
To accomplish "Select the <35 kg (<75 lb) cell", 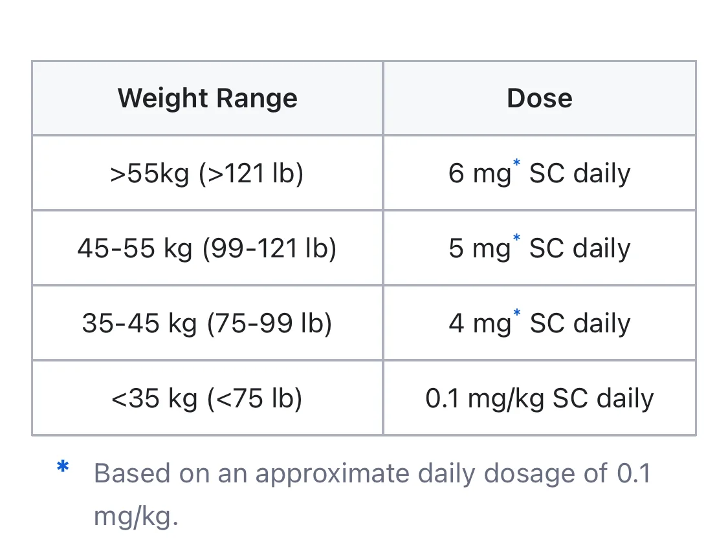I will [x=207, y=398].
